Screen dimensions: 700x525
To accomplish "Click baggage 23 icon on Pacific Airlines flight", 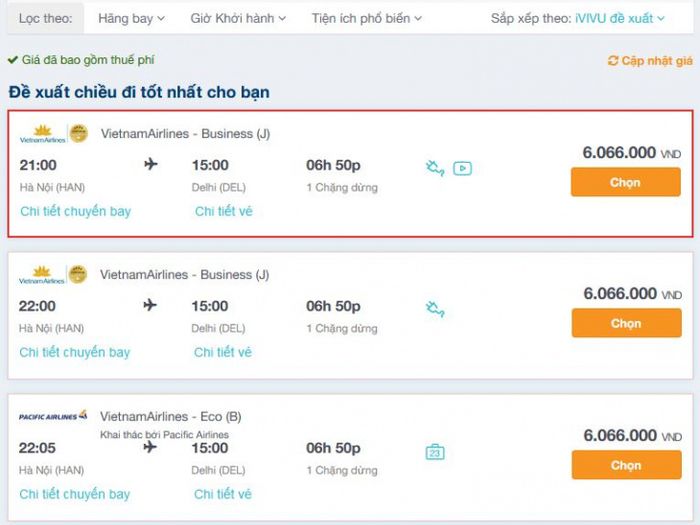I will coord(435,452).
